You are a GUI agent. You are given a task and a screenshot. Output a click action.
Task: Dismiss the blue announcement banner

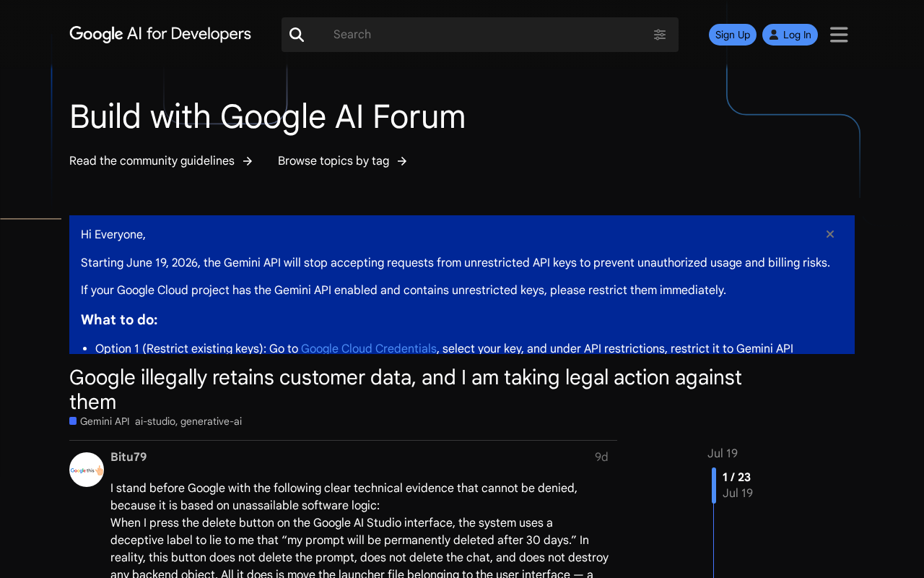pyautogui.click(x=830, y=234)
